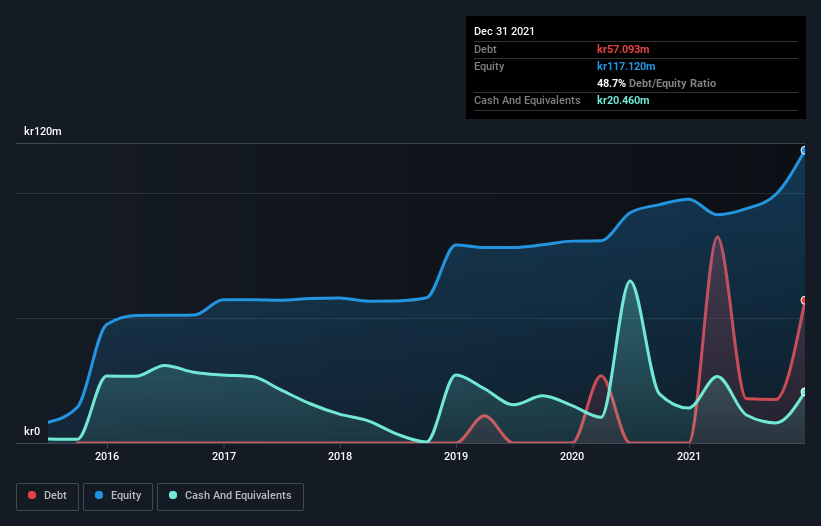Screen dimensions: 821x526
Task: Click the kr20.460m cash value
Action: 623,100
